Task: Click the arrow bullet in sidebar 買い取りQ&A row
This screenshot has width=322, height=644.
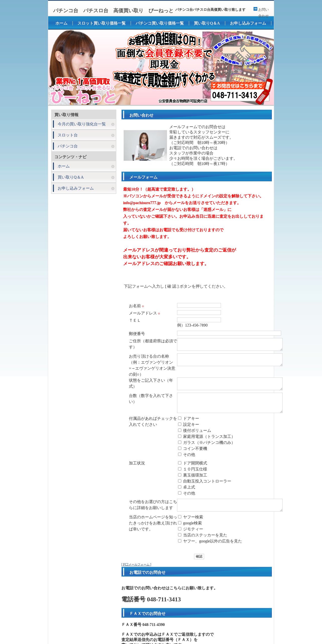Action: (x=113, y=178)
